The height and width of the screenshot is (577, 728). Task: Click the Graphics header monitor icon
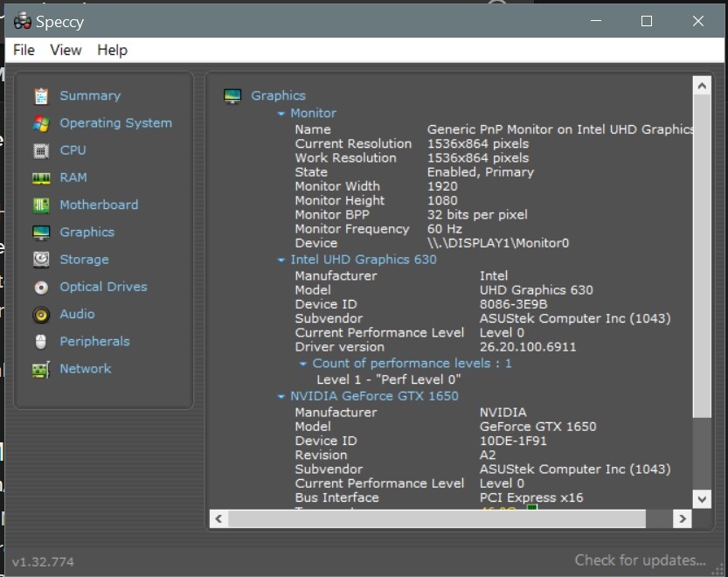click(232, 96)
